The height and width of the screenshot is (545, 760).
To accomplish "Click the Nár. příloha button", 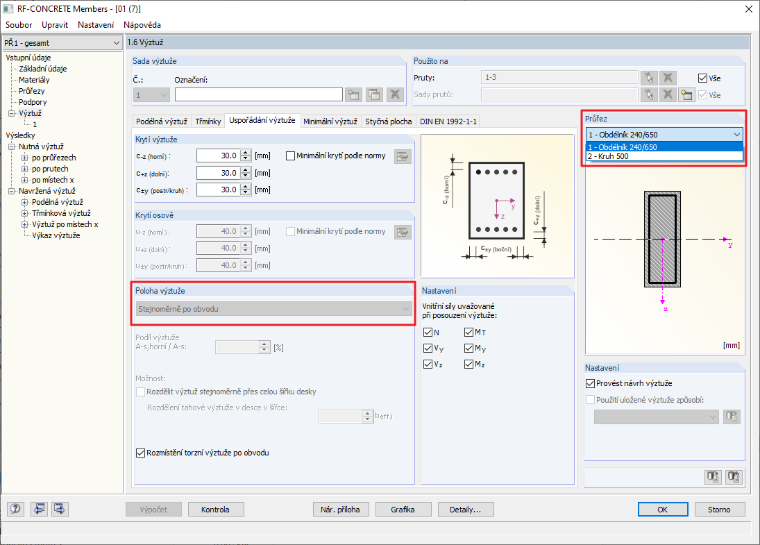I will click(x=340, y=510).
